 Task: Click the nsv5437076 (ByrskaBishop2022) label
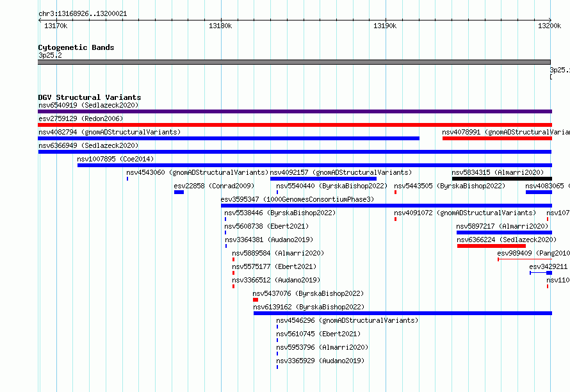click(x=308, y=293)
